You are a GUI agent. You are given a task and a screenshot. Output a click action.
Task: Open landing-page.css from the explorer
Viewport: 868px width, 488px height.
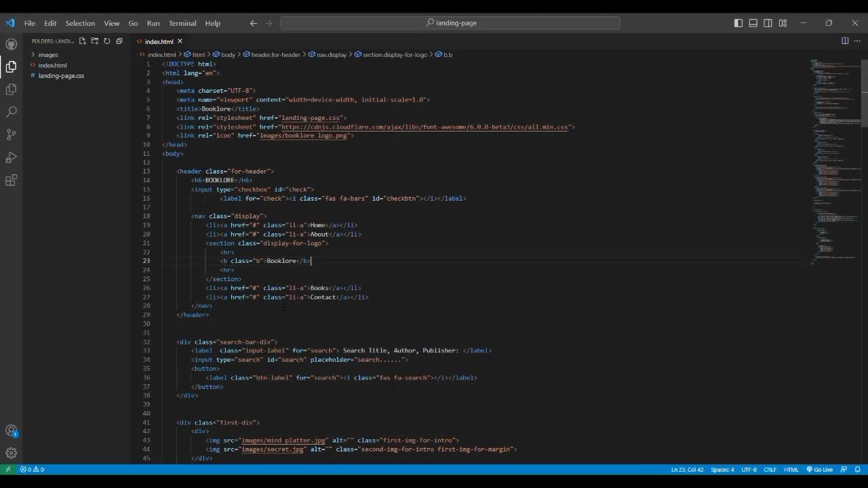pos(61,76)
